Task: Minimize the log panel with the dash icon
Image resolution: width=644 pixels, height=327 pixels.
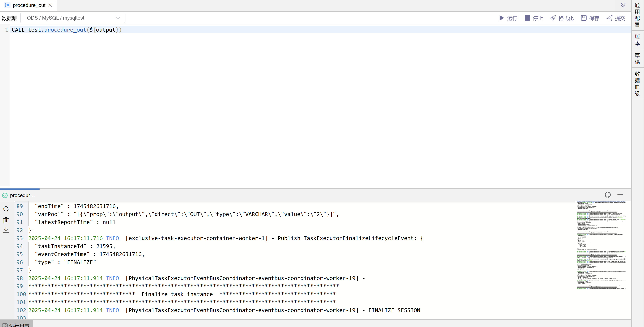Action: pyautogui.click(x=620, y=195)
